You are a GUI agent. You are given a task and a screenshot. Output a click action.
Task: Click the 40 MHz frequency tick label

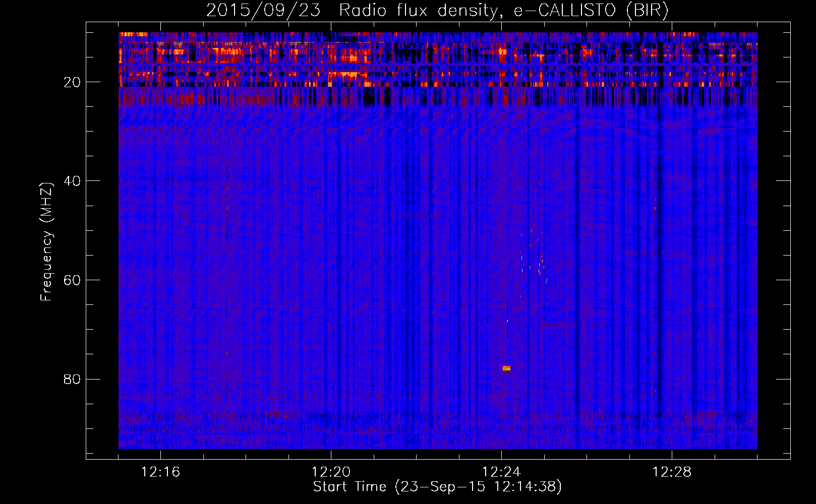[x=72, y=181]
